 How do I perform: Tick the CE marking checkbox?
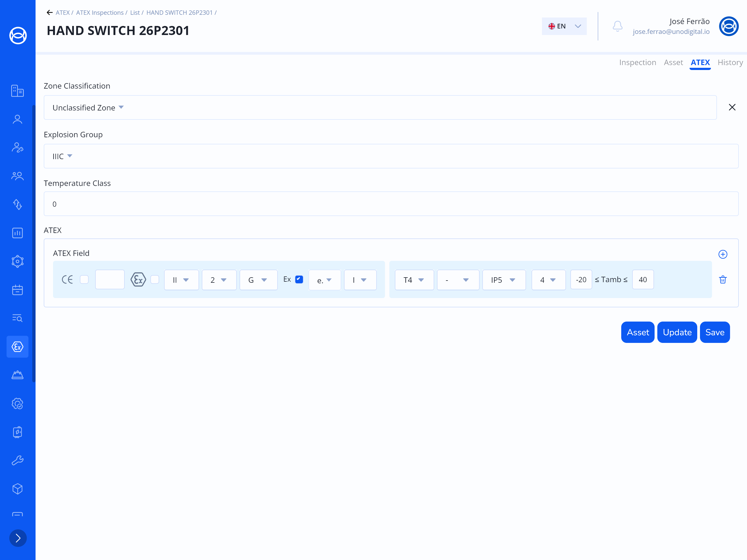84,280
